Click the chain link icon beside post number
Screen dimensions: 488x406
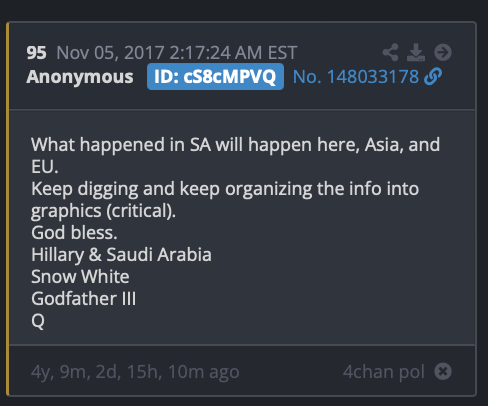pos(433,76)
